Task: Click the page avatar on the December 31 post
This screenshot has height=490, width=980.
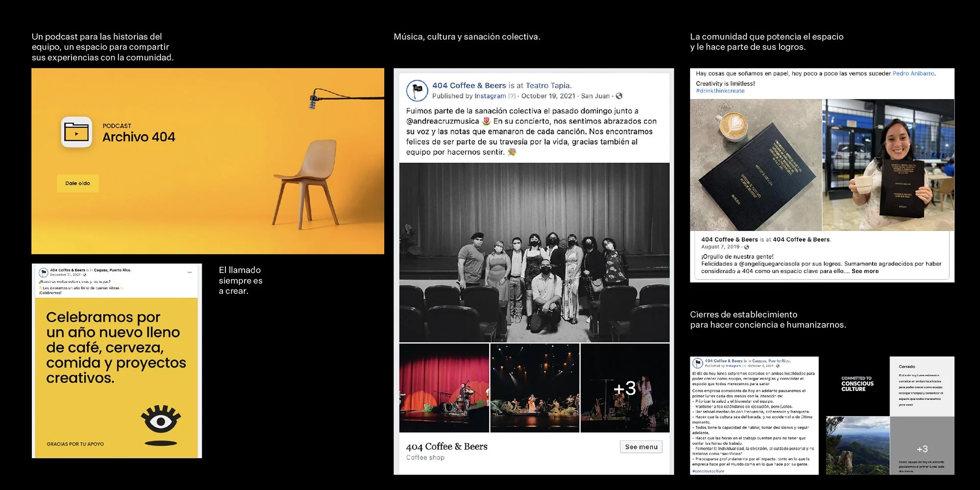Action: pos(43,272)
